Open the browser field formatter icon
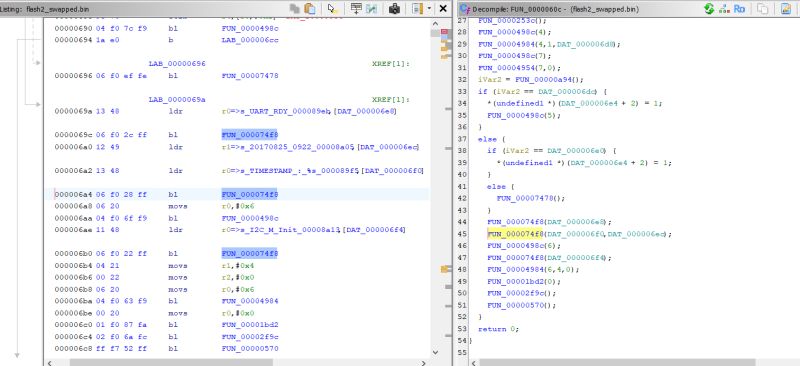The image size is (800, 366). pos(356,9)
